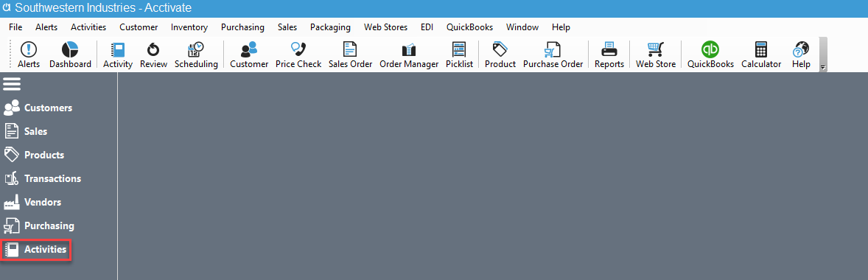Open the Window menu
Image resolution: width=868 pixels, height=280 pixels.
pyautogui.click(x=522, y=27)
